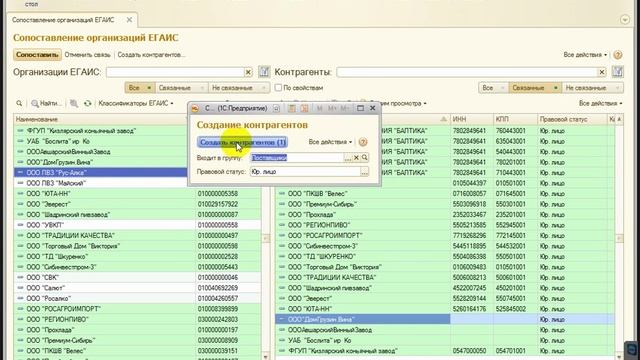Click the cancel search icon in left toolbar
The height and width of the screenshot is (360, 640).
74,104
